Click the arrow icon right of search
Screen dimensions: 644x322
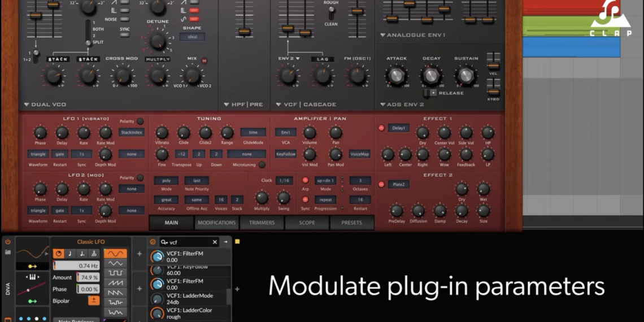tap(225, 242)
